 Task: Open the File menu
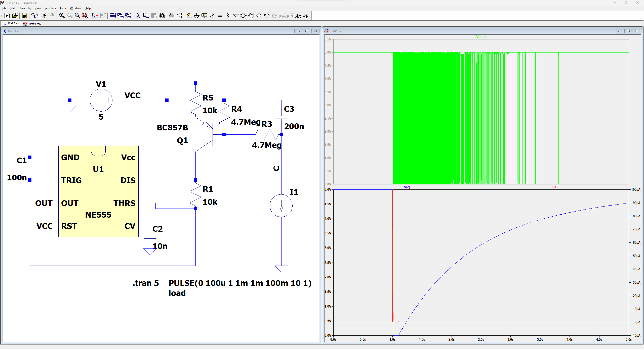click(4, 8)
